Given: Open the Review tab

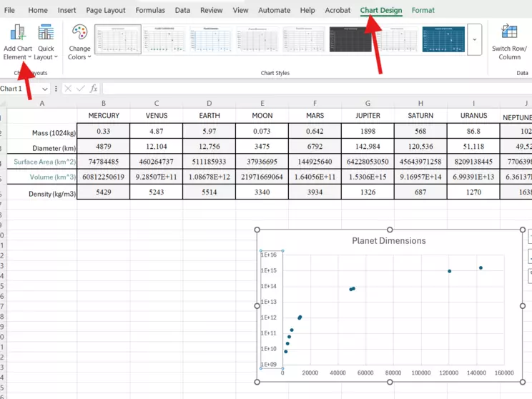Looking at the screenshot, I should tap(211, 10).
